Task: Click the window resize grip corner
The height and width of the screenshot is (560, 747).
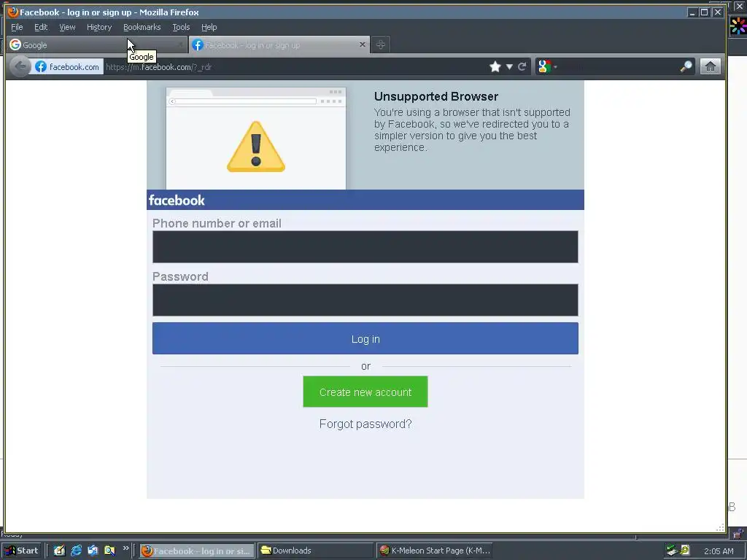Action: (720, 528)
